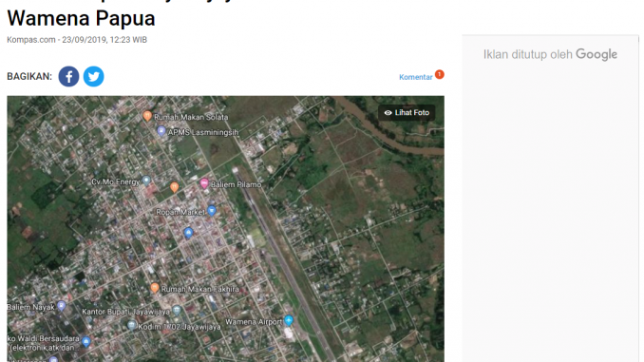The image size is (644, 362).
Task: Click Rumah Makan Fakhira restaurant pin
Action: pos(155,288)
